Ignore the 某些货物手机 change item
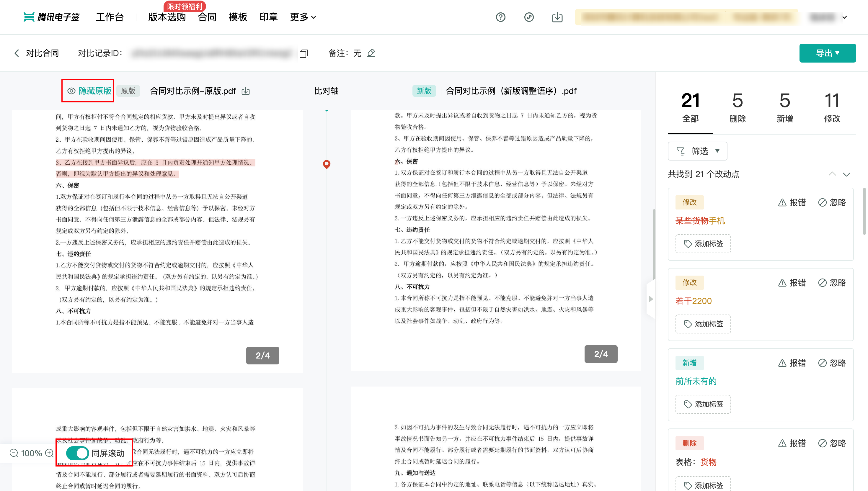This screenshot has height=491, width=868. (x=832, y=202)
